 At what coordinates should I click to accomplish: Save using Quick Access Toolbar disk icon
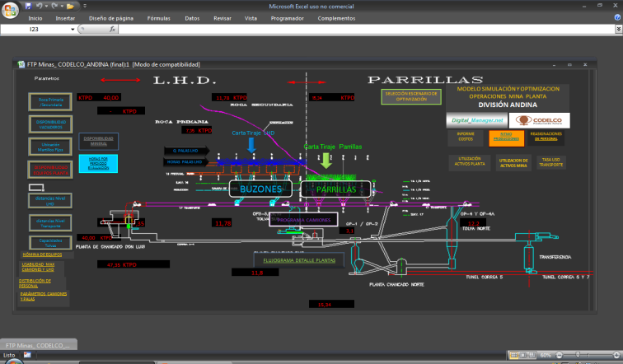pyautogui.click(x=28, y=6)
